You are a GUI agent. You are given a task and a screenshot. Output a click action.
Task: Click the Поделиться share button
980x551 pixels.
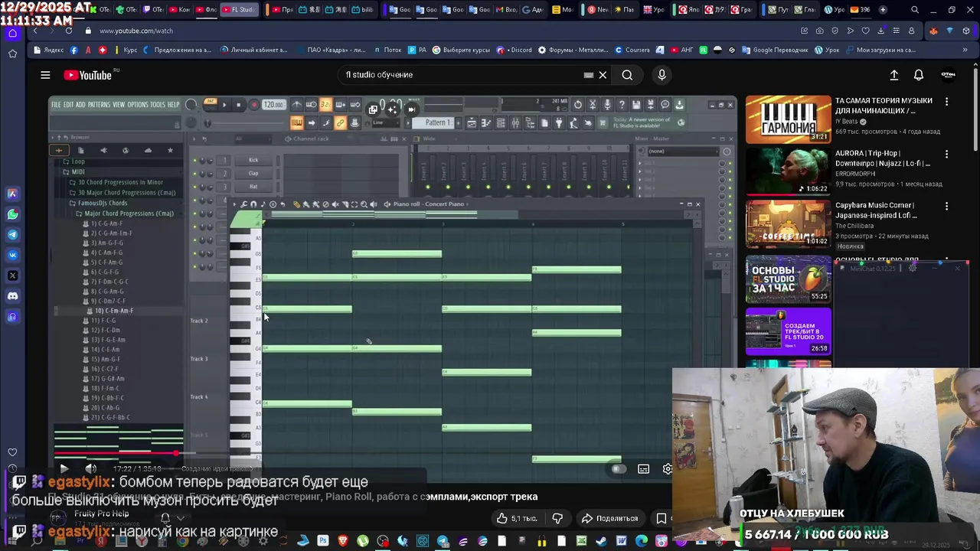point(609,518)
